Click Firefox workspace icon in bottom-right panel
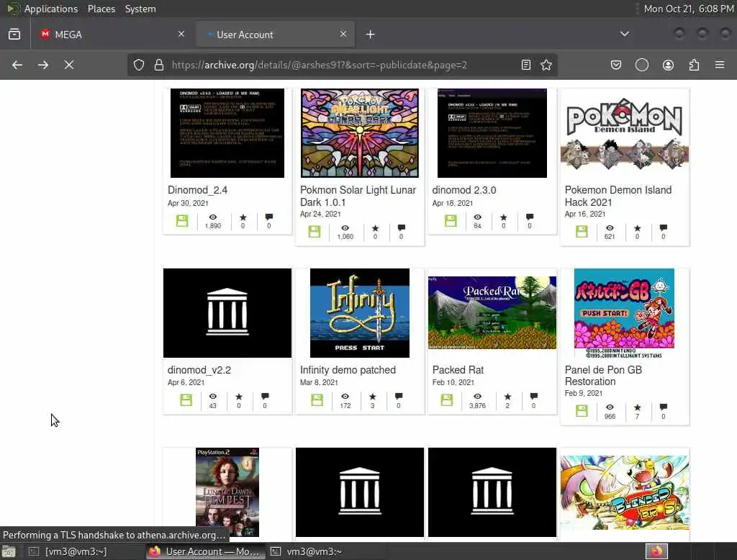This screenshot has height=560, width=737. pyautogui.click(x=656, y=551)
